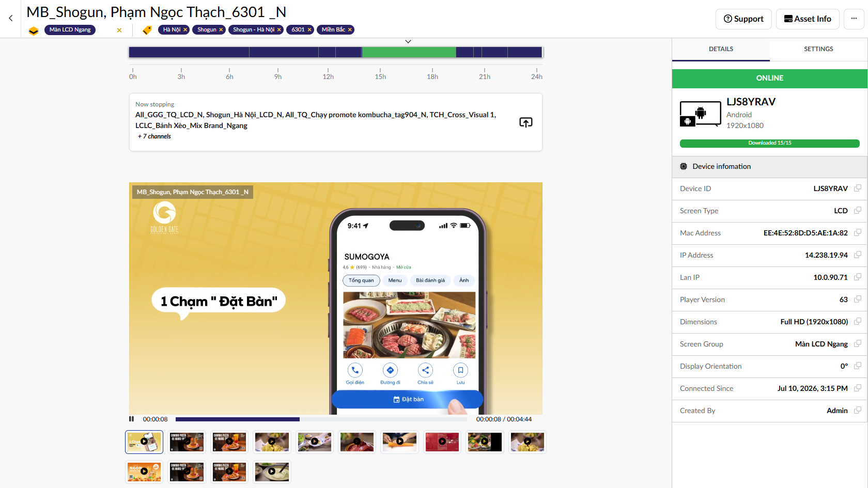The image size is (868, 488).
Task: Click the preview video content area
Action: click(x=336, y=298)
